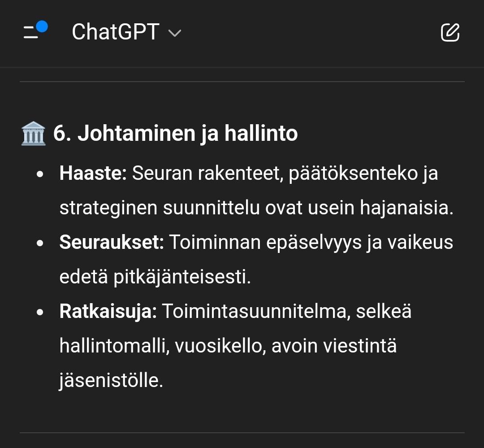This screenshot has width=484, height=448.
Task: Click the word 'päätöksenteko' in the first bullet
Action: (347, 174)
